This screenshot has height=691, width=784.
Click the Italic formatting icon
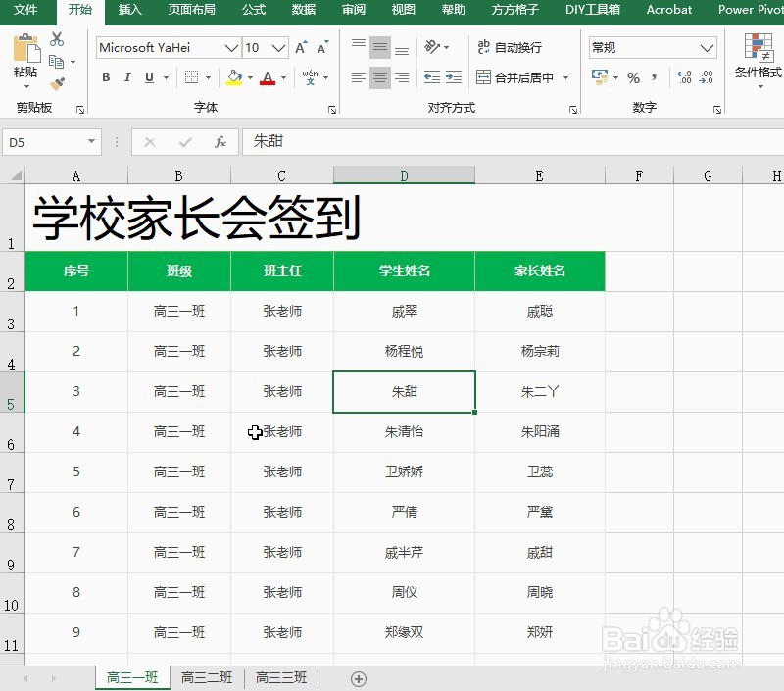127,76
